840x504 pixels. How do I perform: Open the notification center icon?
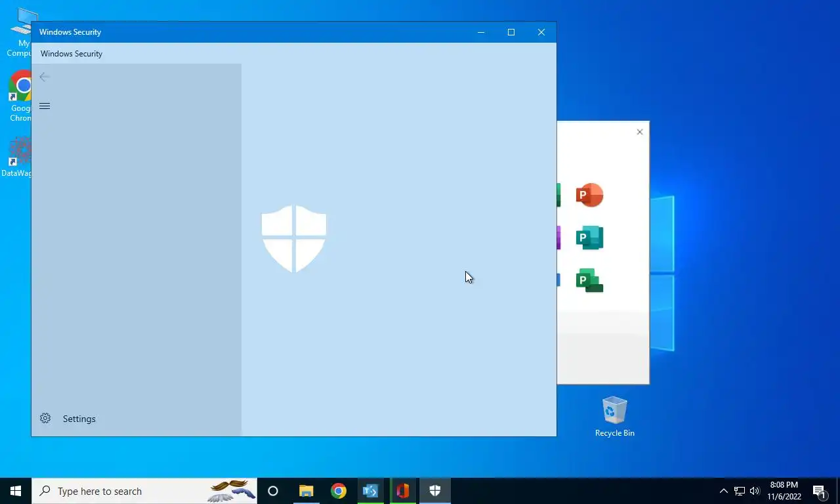pyautogui.click(x=820, y=491)
